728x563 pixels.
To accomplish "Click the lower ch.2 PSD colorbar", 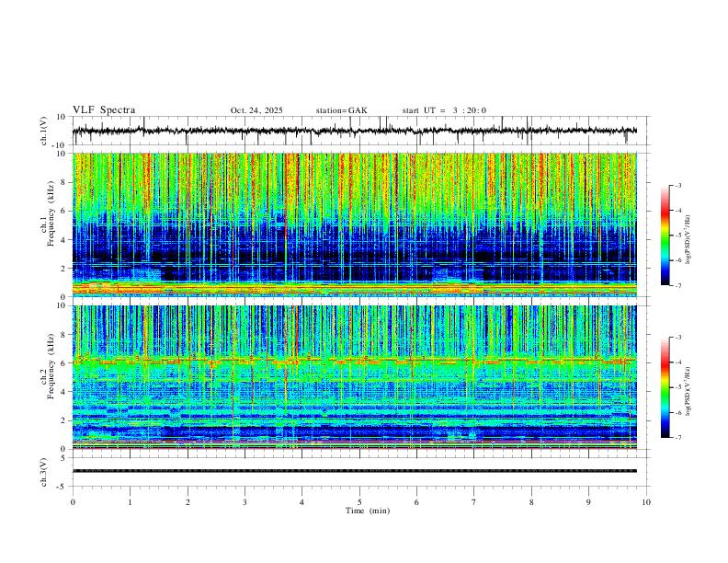I will point(665,387).
